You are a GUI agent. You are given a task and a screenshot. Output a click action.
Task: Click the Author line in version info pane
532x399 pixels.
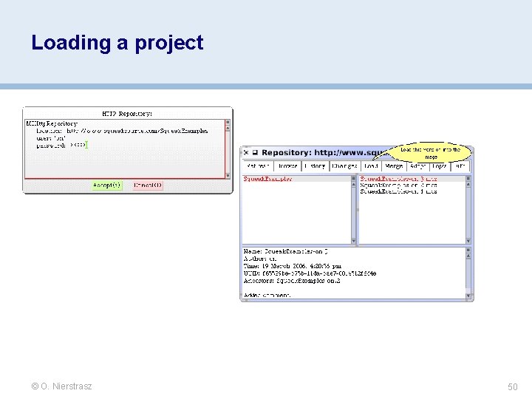pyautogui.click(x=260, y=259)
